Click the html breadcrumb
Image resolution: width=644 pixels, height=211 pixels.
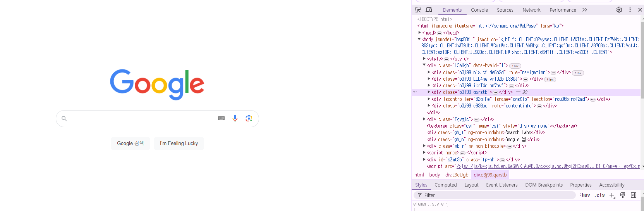[419, 175]
